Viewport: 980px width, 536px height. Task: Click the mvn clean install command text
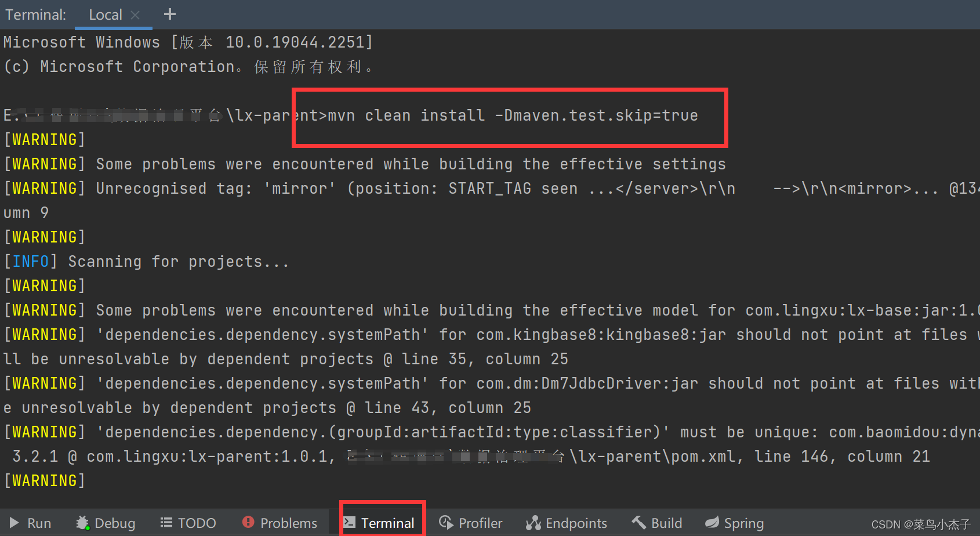coord(513,115)
